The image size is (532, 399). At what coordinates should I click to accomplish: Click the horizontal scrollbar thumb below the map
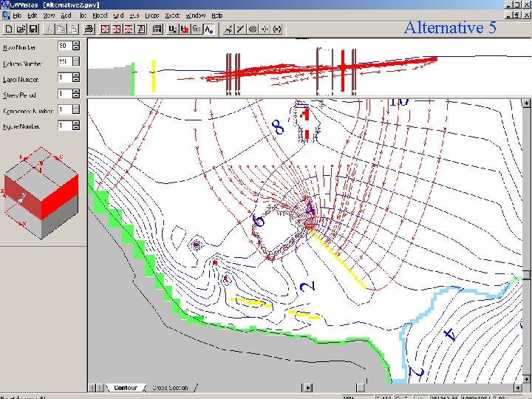(361, 387)
